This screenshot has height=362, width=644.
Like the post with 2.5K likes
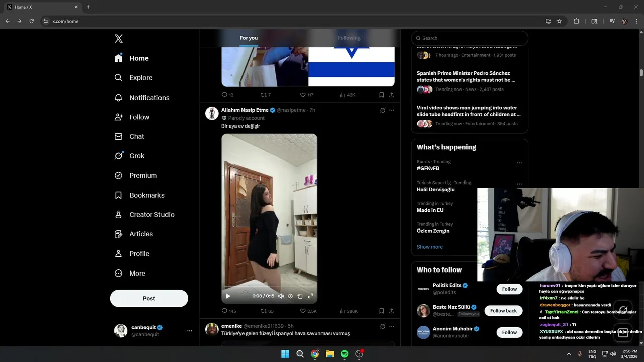pyautogui.click(x=308, y=311)
